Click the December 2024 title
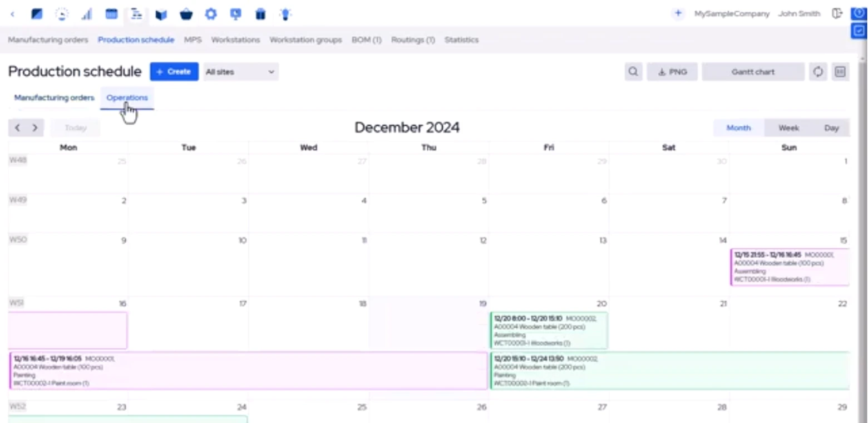The width and height of the screenshot is (868, 423). [x=407, y=127]
